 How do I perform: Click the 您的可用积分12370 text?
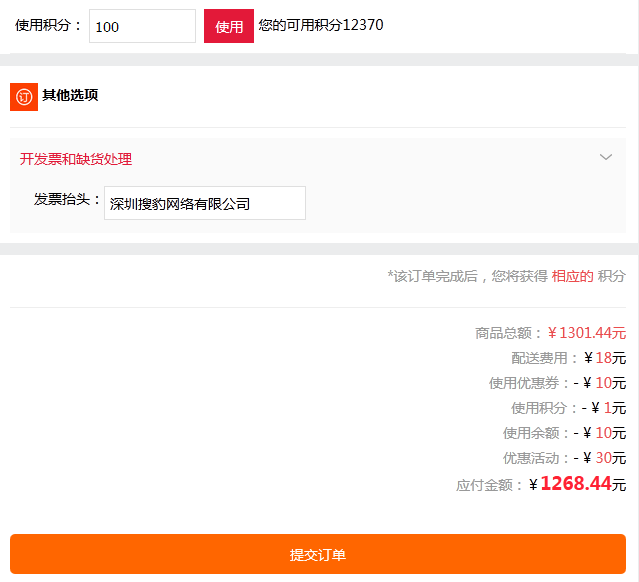320,26
